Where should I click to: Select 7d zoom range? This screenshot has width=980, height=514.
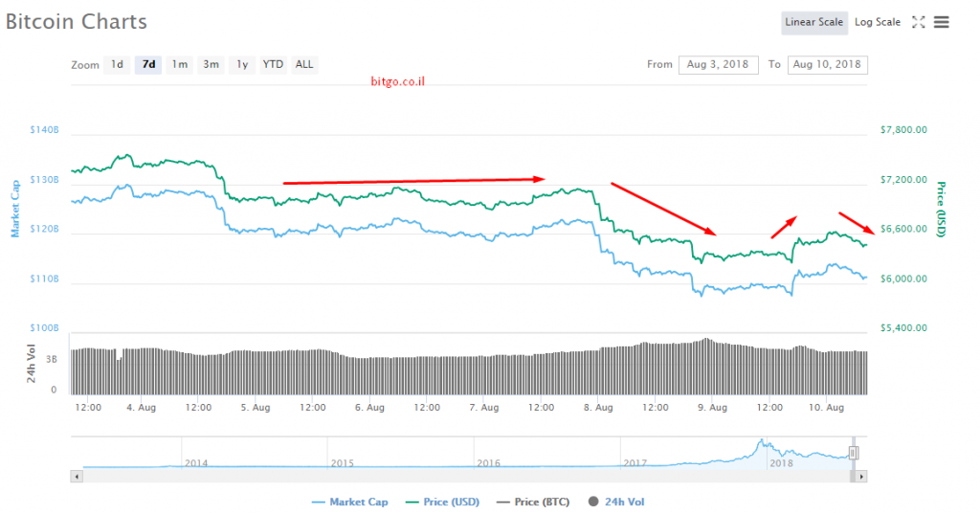click(x=148, y=65)
